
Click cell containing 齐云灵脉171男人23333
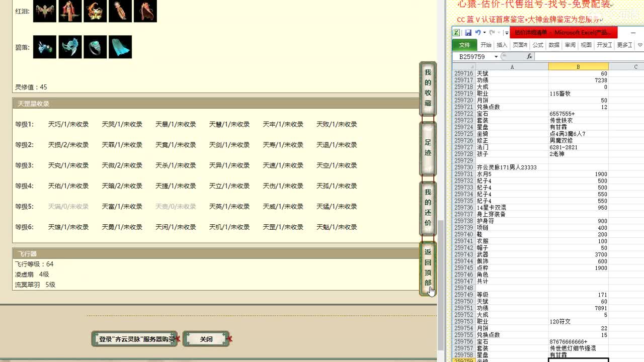tap(512, 167)
